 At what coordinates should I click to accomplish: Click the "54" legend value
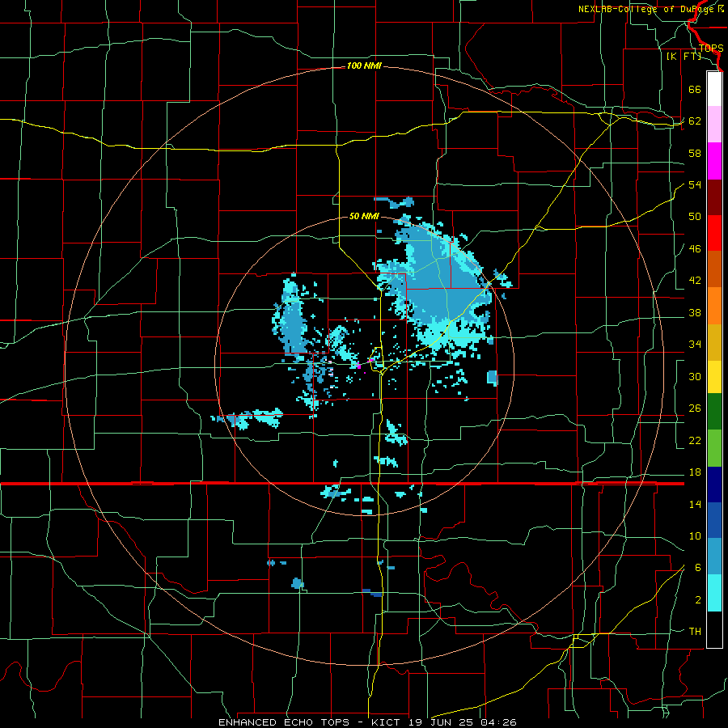point(695,184)
